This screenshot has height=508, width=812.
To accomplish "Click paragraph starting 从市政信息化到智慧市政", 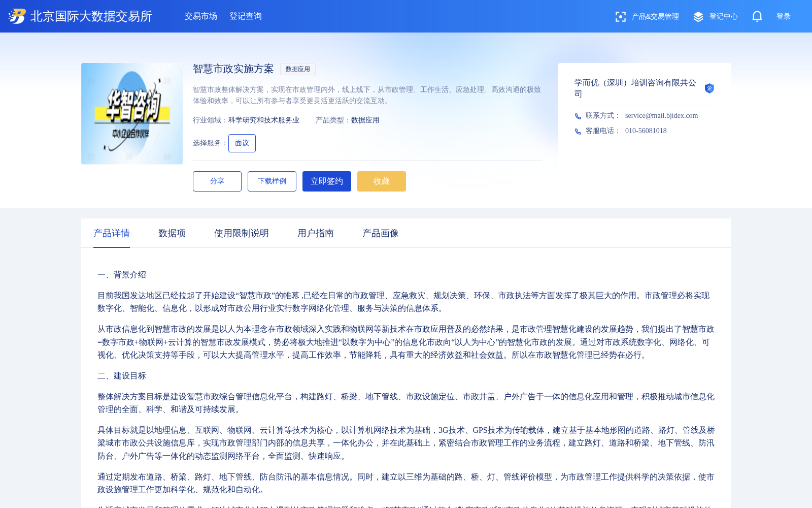I will [406, 342].
